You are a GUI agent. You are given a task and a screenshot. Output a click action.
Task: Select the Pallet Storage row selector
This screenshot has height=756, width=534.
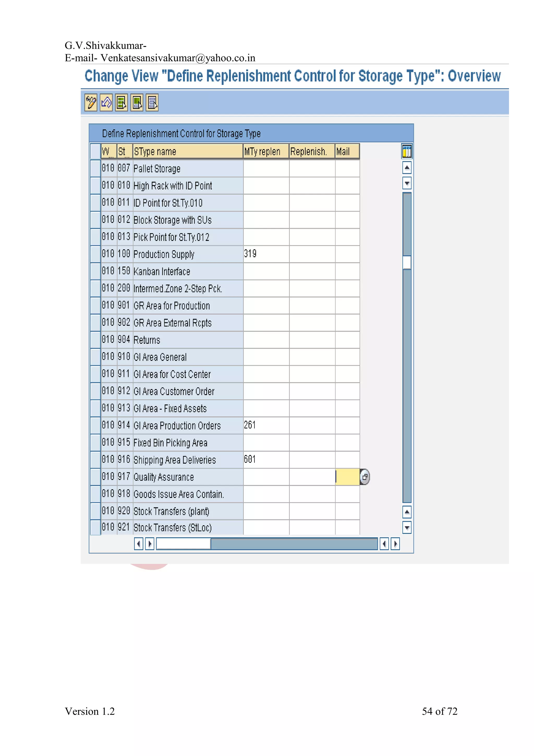click(95, 168)
